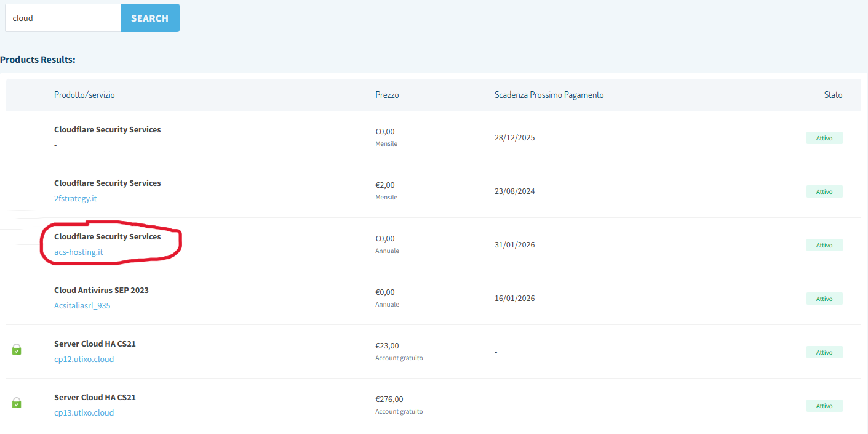The width and height of the screenshot is (868, 434).
Task: Click the green SSL lock icon beside cp12.utixo.cloud
Action: pos(16,349)
